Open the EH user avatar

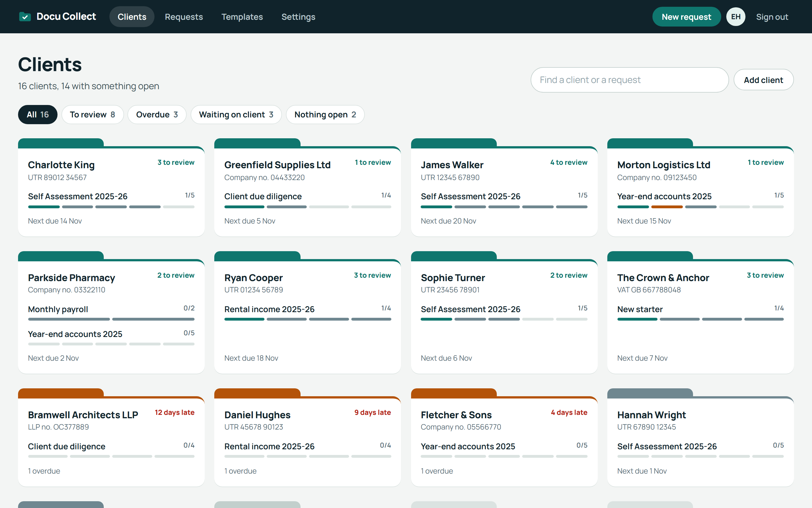[x=736, y=17]
